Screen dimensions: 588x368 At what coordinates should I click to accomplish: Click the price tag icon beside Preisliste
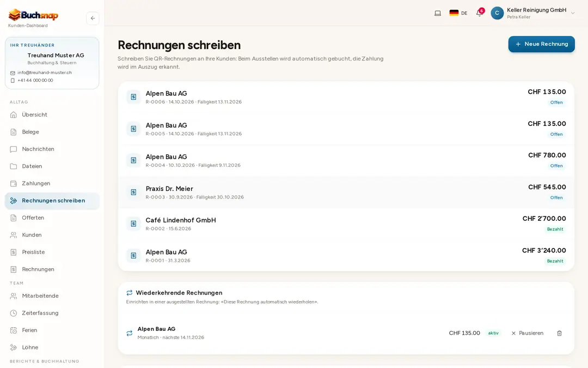pyautogui.click(x=14, y=252)
